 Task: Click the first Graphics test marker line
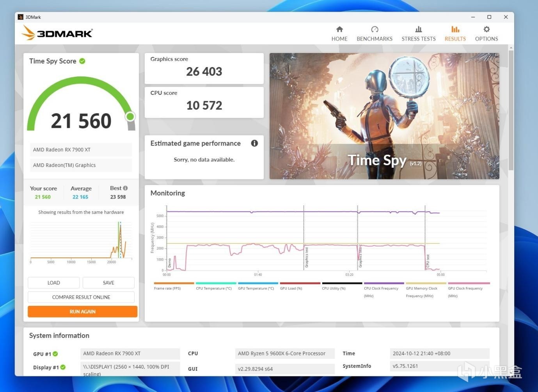[x=304, y=238]
